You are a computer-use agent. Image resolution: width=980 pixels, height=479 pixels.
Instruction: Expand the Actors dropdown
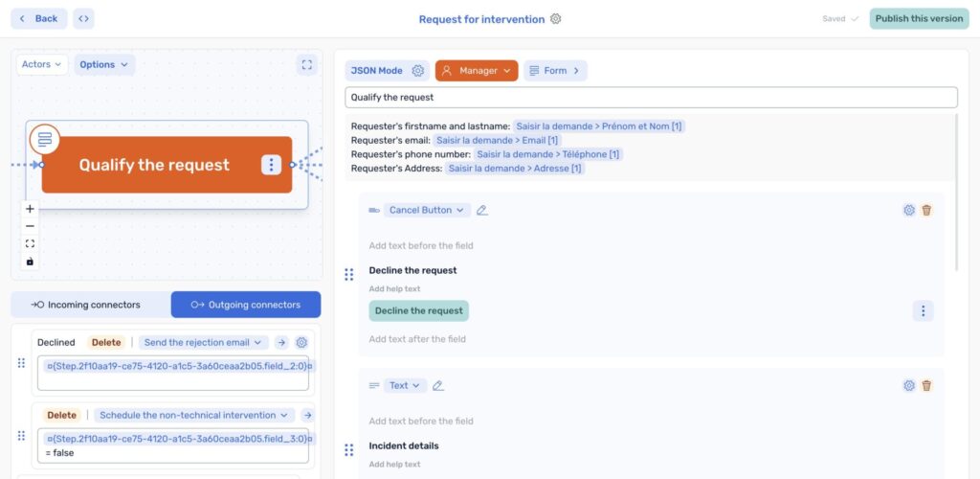[x=42, y=65]
